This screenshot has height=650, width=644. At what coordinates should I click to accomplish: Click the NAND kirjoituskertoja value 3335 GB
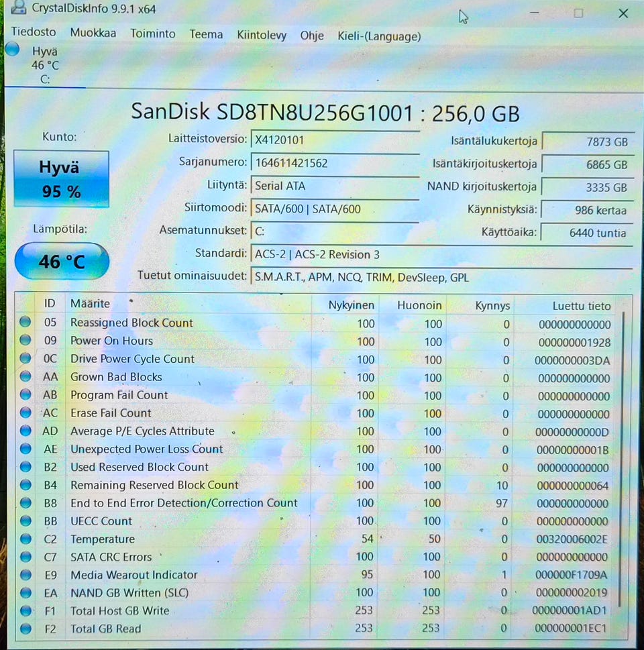(588, 187)
